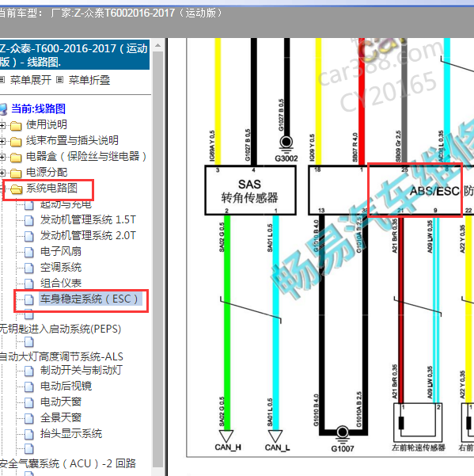Open the 电动天窗 diagram
This screenshot has height=476, width=474.
[61, 402]
